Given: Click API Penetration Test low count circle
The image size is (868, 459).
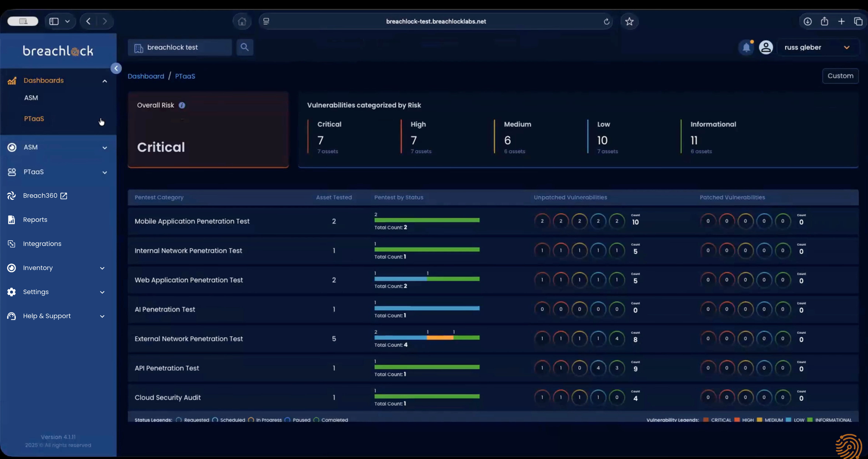Looking at the screenshot, I should pyautogui.click(x=598, y=368).
